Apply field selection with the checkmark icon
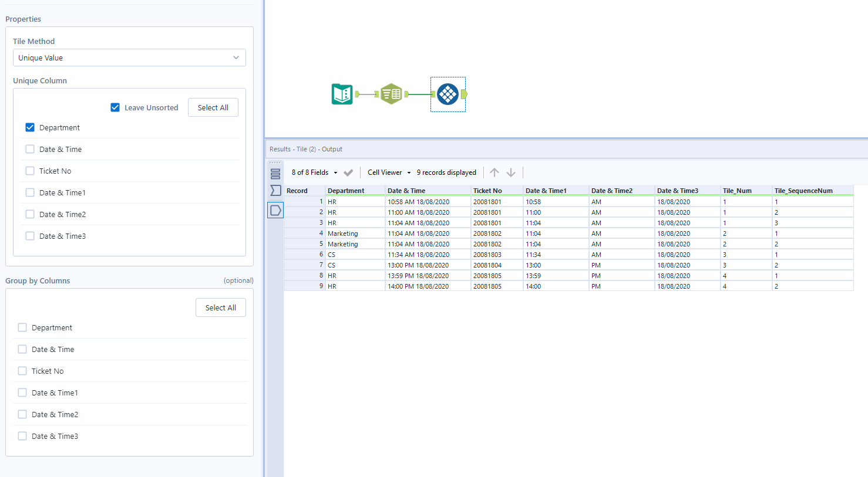 (x=348, y=172)
